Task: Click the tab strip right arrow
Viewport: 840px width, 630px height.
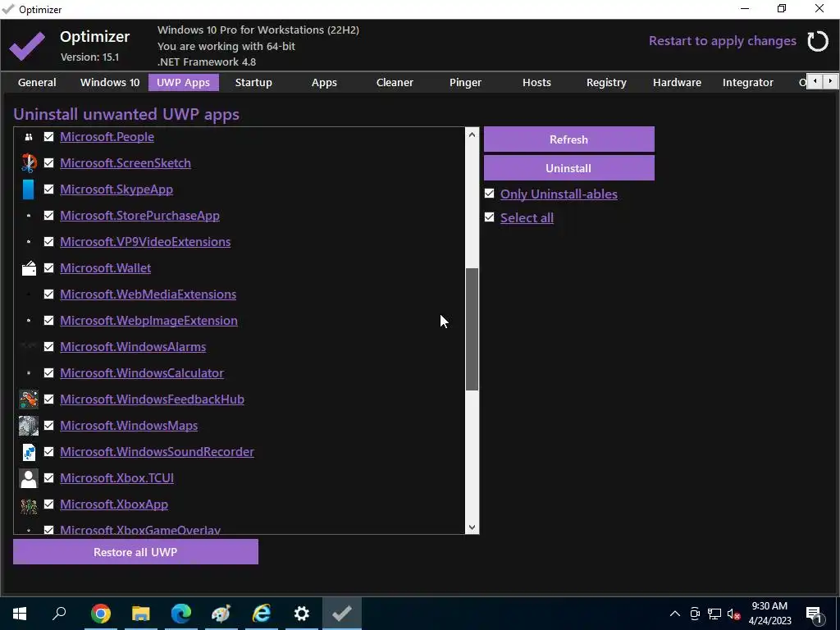Action: (830, 81)
